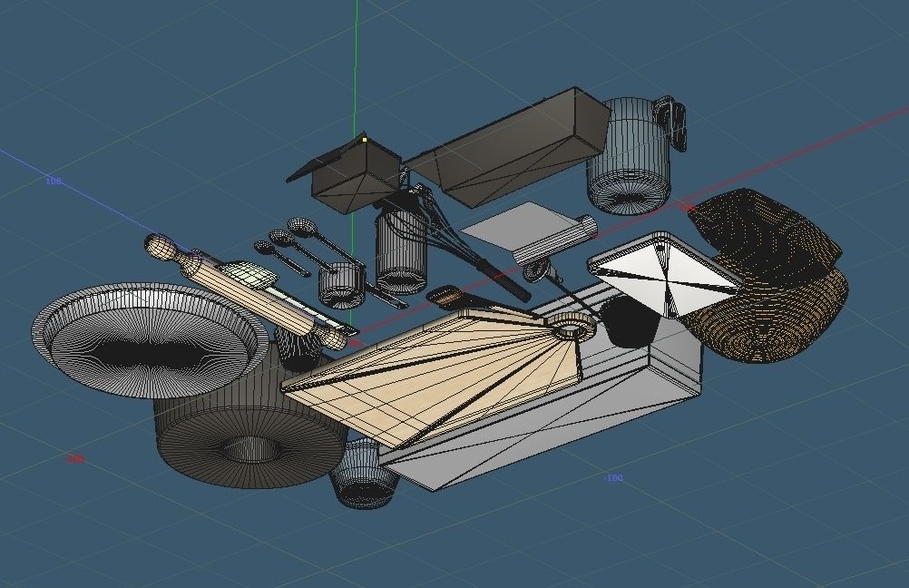Screen dimensions: 909x588
Task: Select the glass tumbler below the tray
Action: 364,475
